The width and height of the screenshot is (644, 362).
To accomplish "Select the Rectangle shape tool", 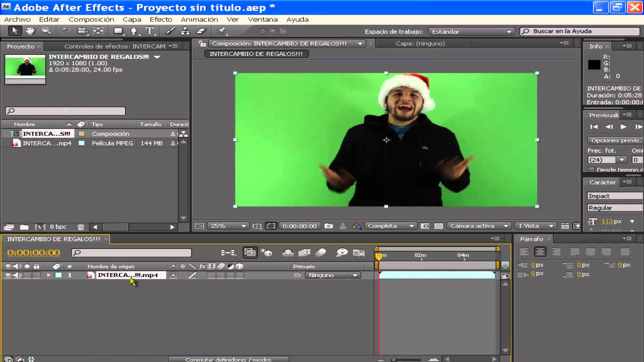I will [x=118, y=31].
